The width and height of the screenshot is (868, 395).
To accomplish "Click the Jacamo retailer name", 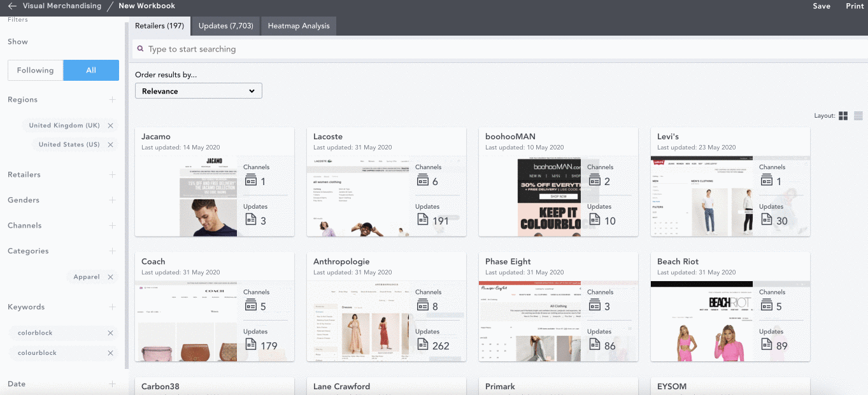I will [x=156, y=137].
